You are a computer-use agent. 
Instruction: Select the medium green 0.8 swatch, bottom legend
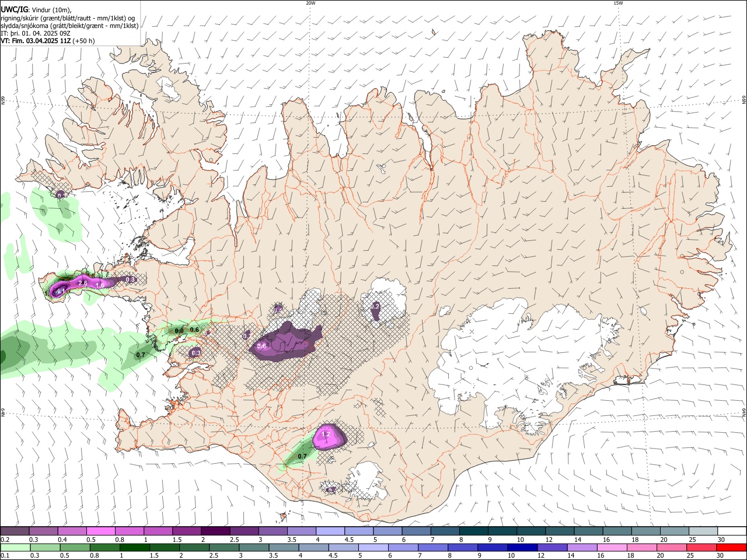click(x=104, y=547)
